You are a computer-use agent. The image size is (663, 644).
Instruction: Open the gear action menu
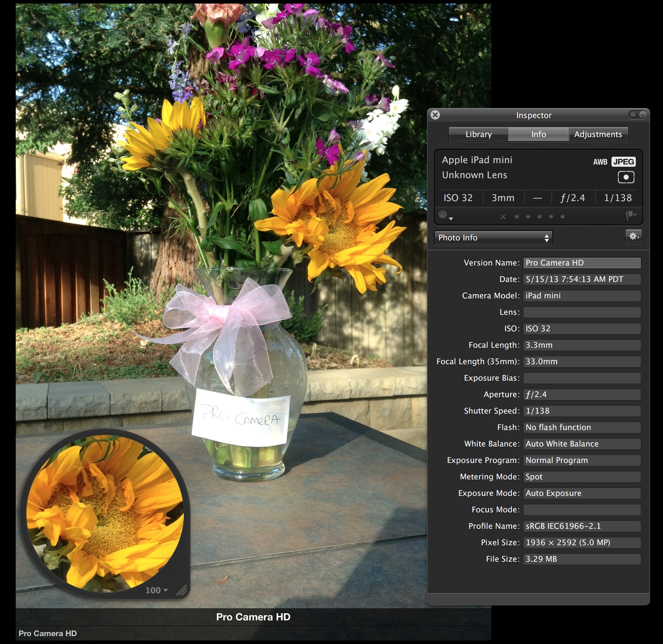633,237
